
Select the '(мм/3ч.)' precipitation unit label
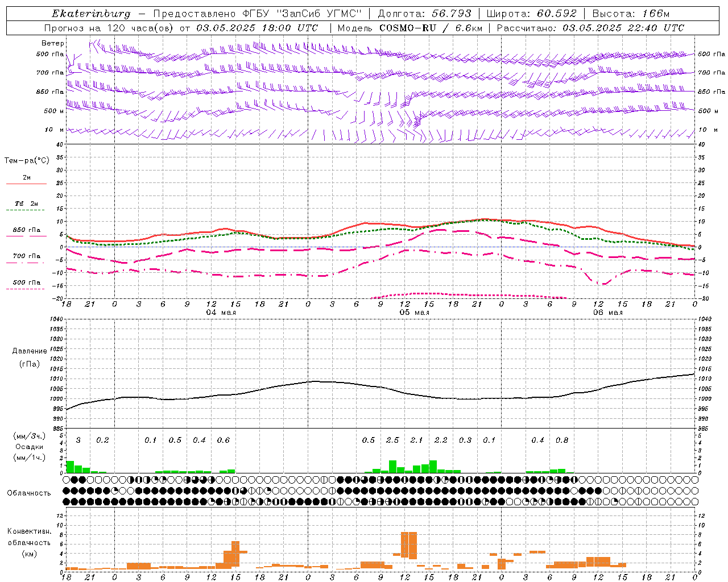point(30,436)
